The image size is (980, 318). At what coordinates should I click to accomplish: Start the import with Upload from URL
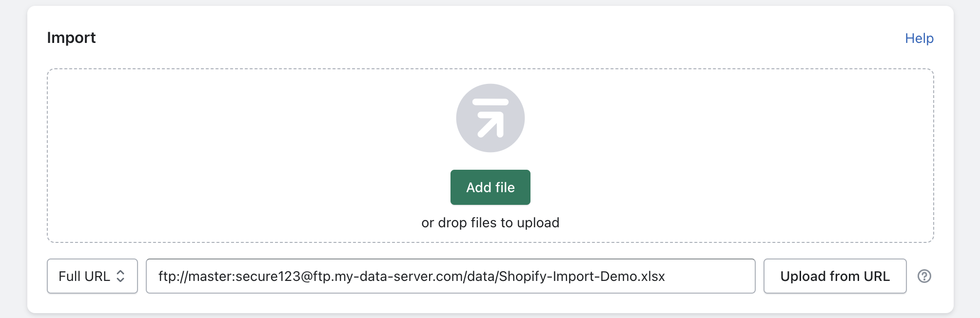click(x=835, y=276)
